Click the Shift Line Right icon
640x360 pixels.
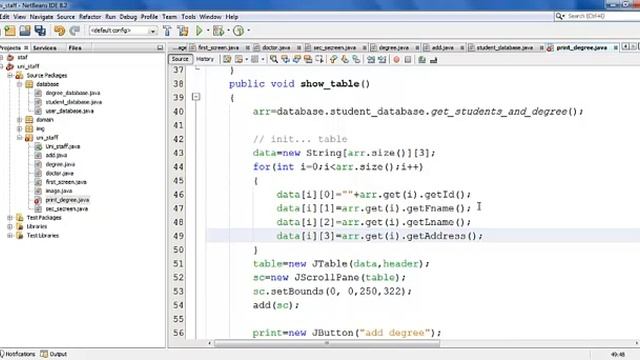point(382,60)
